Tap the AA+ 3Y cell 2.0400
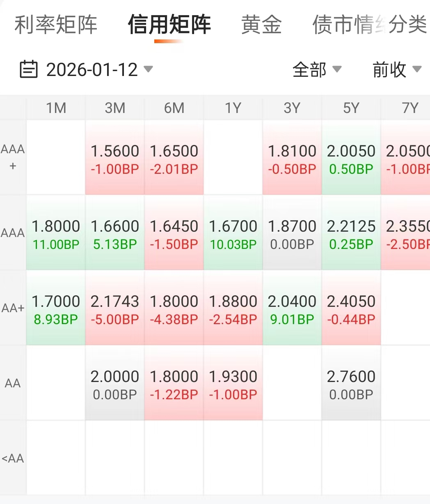Image resolution: width=430 pixels, height=504 pixels. [292, 308]
